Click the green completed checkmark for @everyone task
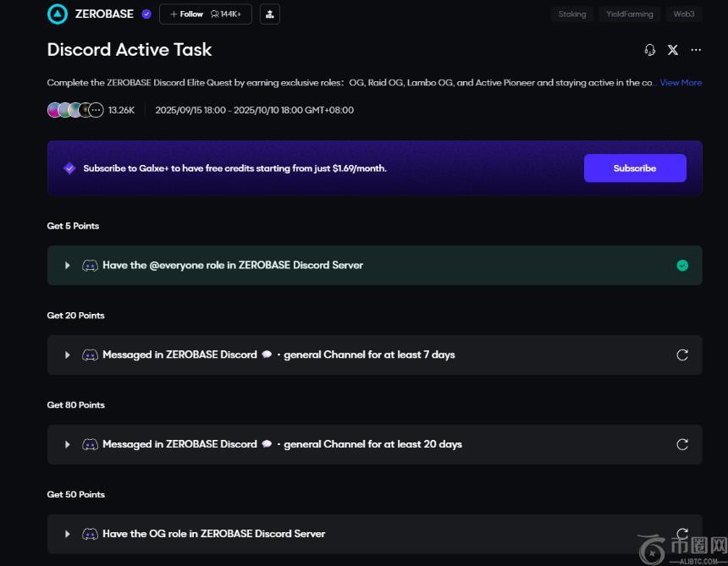The image size is (728, 566). pos(682,266)
